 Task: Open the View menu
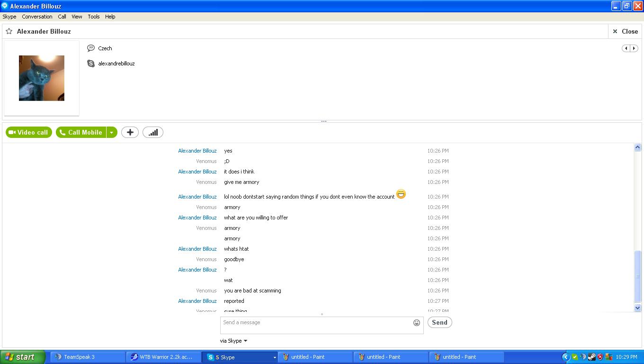77,17
